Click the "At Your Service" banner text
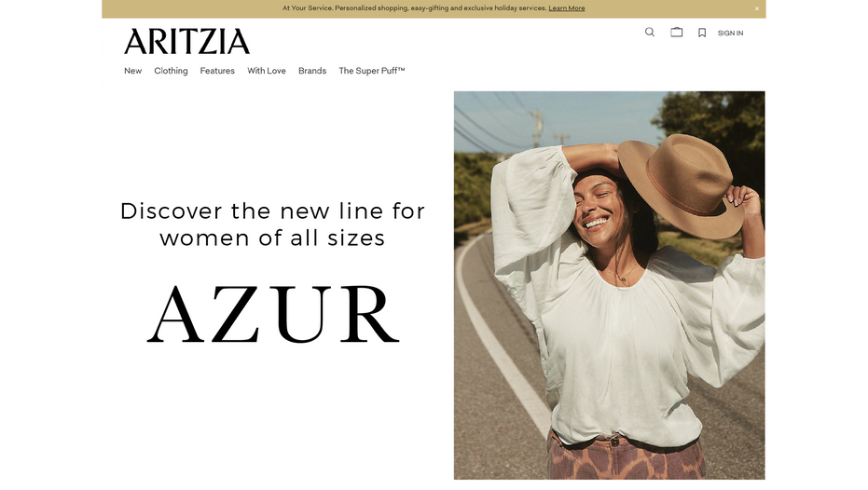Screen dimensions: 868x490 coord(415,8)
